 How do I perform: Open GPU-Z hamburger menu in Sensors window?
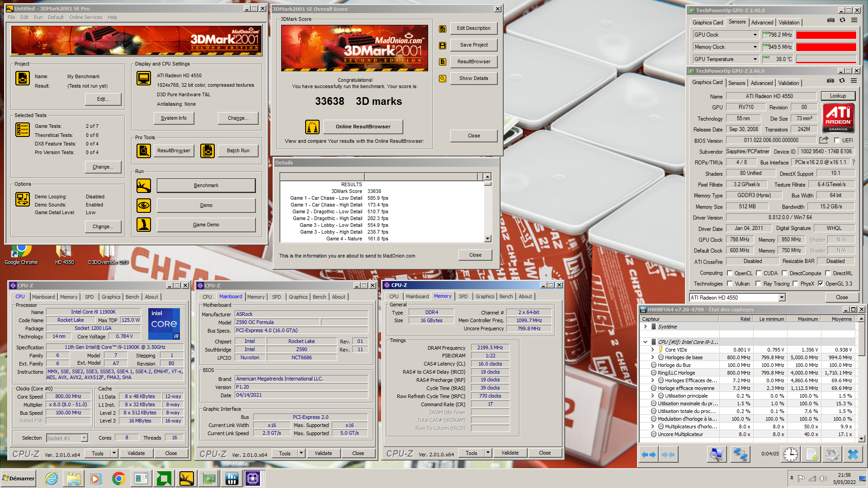pyautogui.click(x=854, y=20)
